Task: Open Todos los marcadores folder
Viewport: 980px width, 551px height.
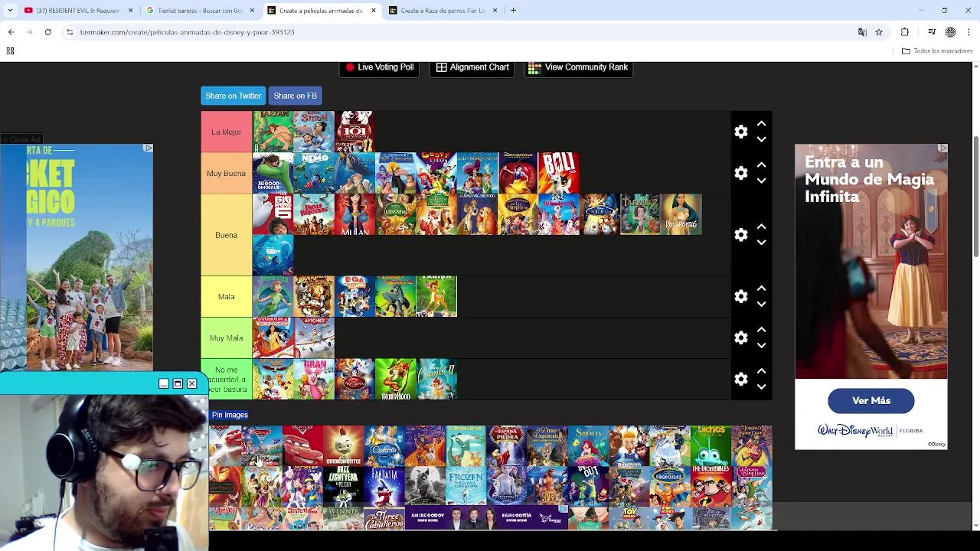Action: coord(937,51)
